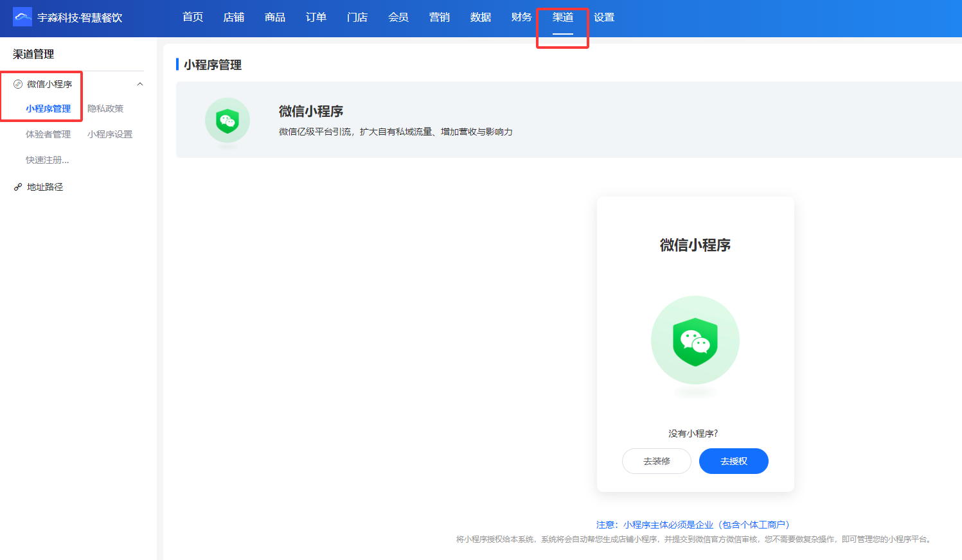Screen dimensions: 962x560
Task: Click the 微信小程序 banner title
Action: click(311, 111)
